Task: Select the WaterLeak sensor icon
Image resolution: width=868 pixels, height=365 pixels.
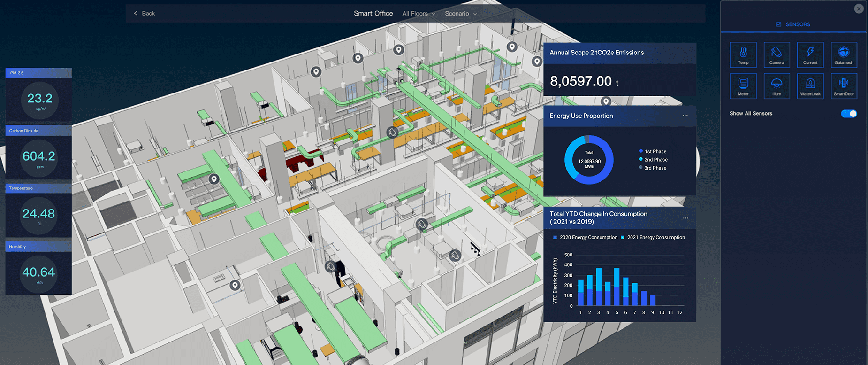Action: [x=810, y=86]
